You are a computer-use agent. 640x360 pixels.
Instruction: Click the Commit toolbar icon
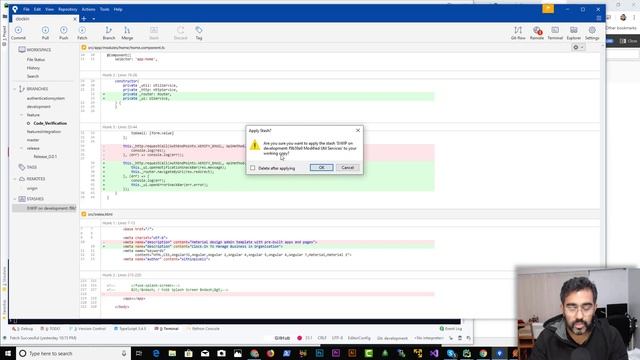[18, 33]
